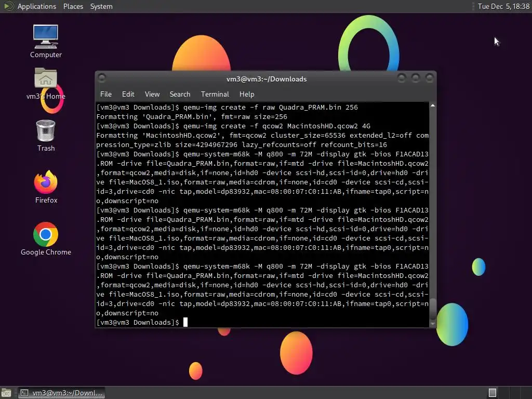Click the command "qemu-img create -f raw Quadra_PRAM.bin 256"
This screenshot has height=399, width=532.
click(x=270, y=107)
